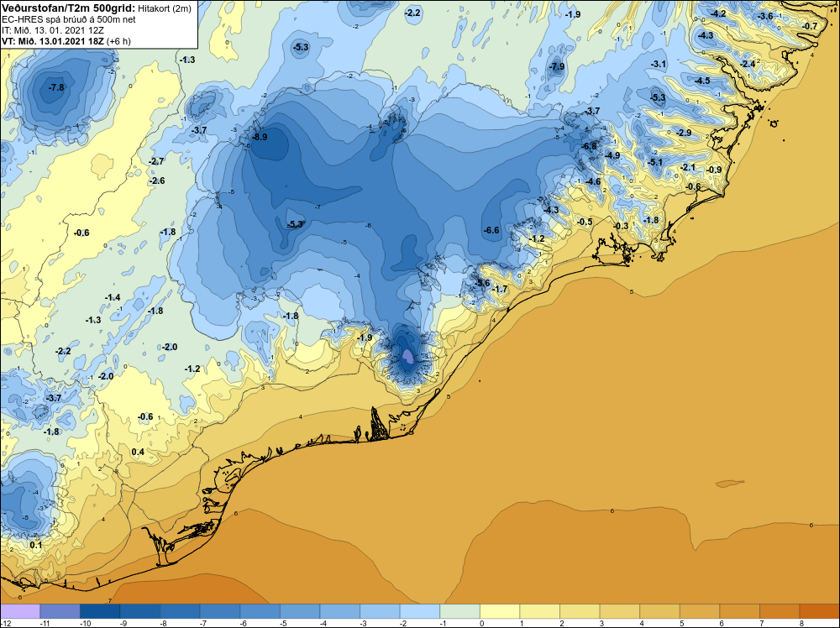
Task: Click the -5.6 temperature label
Action: 482,283
